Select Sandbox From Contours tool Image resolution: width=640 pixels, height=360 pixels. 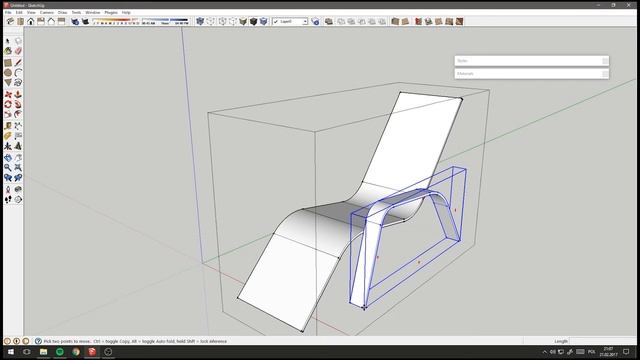(395, 21)
